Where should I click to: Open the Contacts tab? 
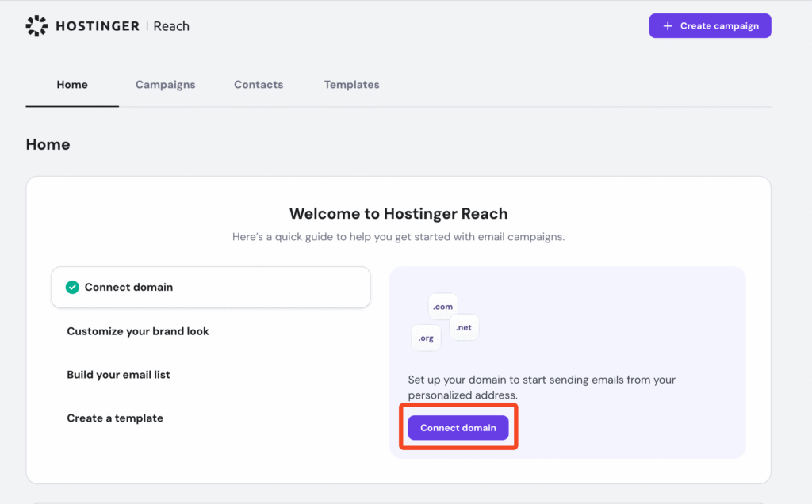[259, 84]
